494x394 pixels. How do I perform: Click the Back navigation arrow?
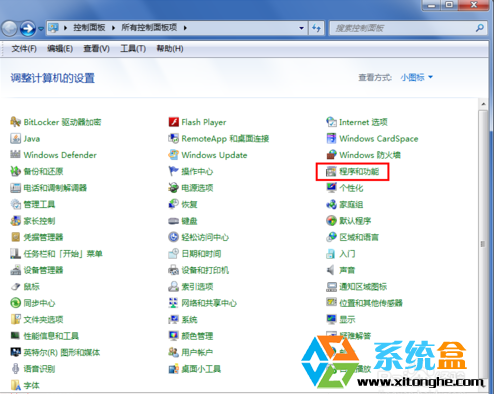point(10,29)
